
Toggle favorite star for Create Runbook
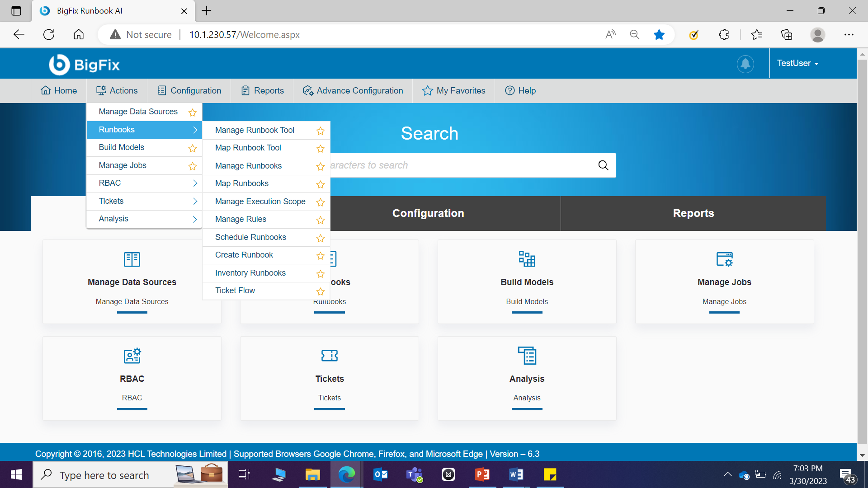[x=321, y=256]
